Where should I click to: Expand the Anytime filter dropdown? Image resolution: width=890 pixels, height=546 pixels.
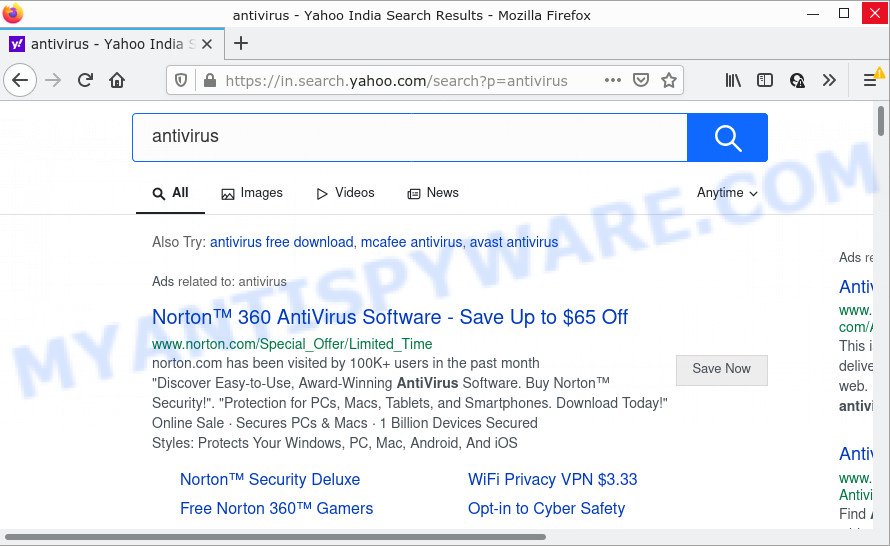[x=728, y=193]
